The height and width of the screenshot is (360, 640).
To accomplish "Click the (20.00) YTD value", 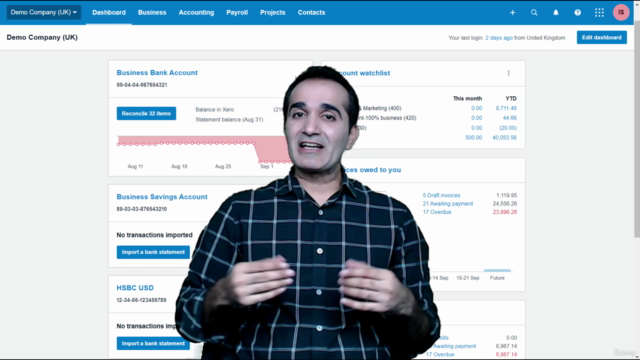I will pos(508,128).
